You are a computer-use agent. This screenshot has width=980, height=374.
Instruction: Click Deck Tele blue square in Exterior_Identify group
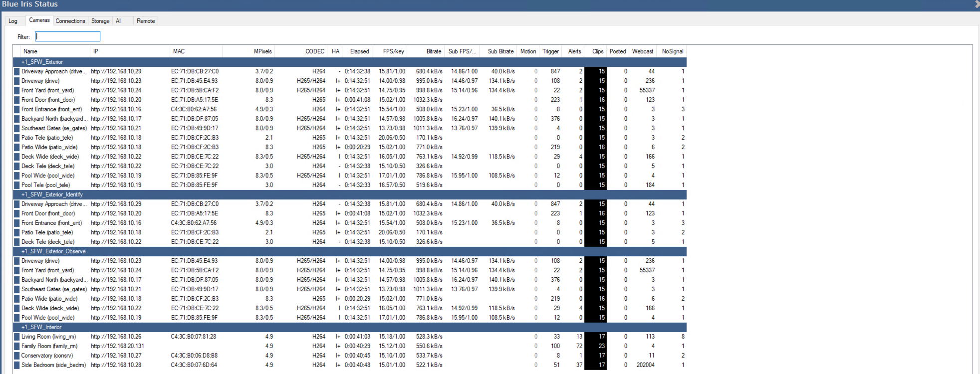[x=16, y=242]
